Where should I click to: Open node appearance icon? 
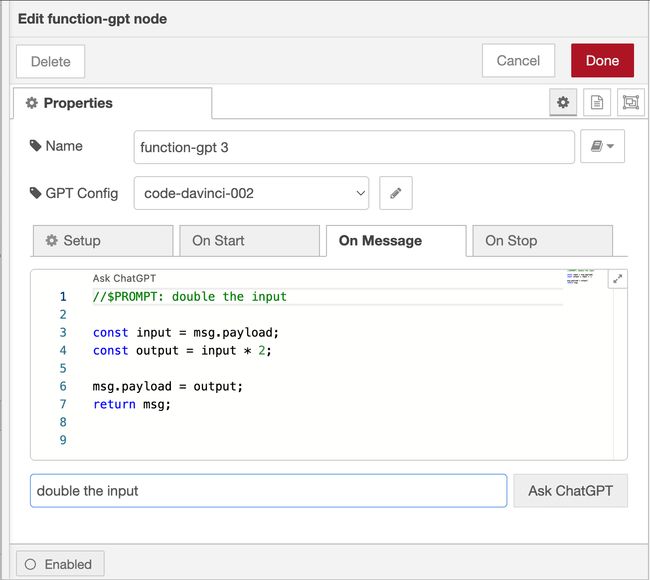click(x=631, y=102)
